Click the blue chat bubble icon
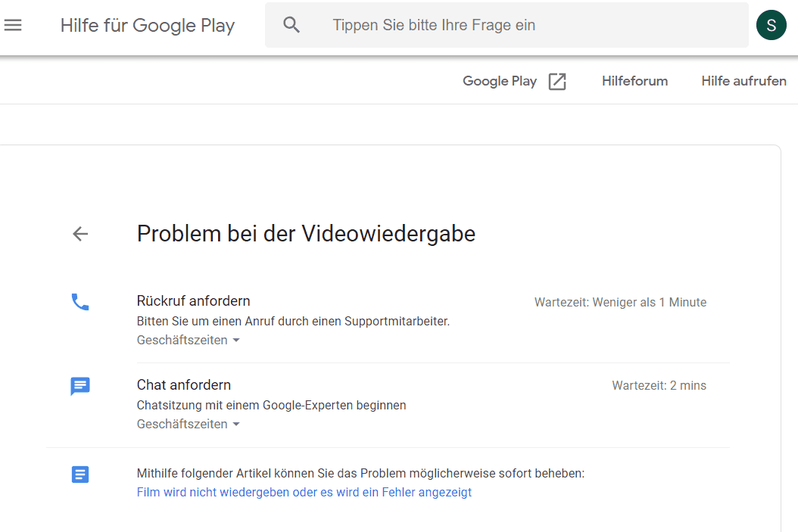Viewport: 798px width, 532px height. 80,386
